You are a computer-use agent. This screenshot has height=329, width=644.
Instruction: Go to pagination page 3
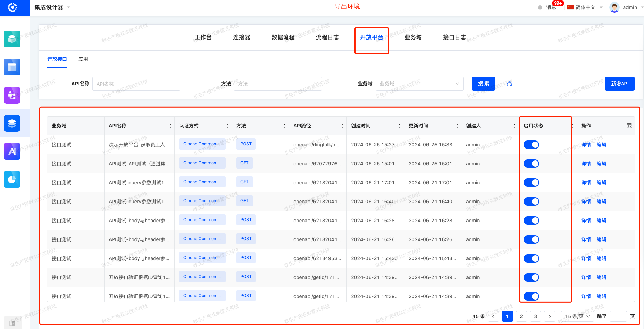536,316
